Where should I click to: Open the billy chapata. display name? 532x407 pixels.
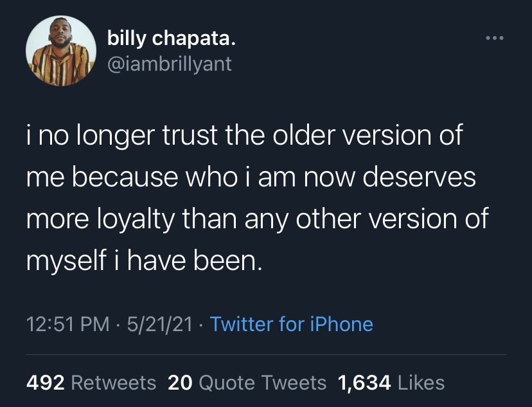(x=172, y=40)
